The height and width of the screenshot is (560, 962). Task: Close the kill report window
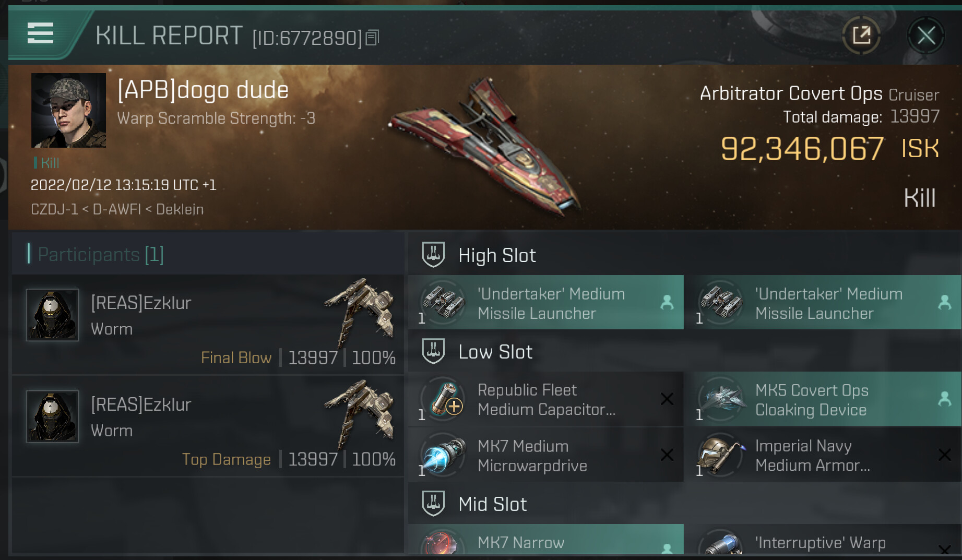pyautogui.click(x=926, y=35)
